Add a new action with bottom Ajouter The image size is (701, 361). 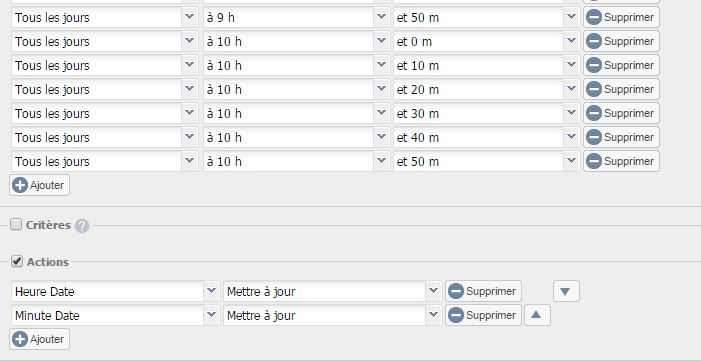click(x=39, y=339)
